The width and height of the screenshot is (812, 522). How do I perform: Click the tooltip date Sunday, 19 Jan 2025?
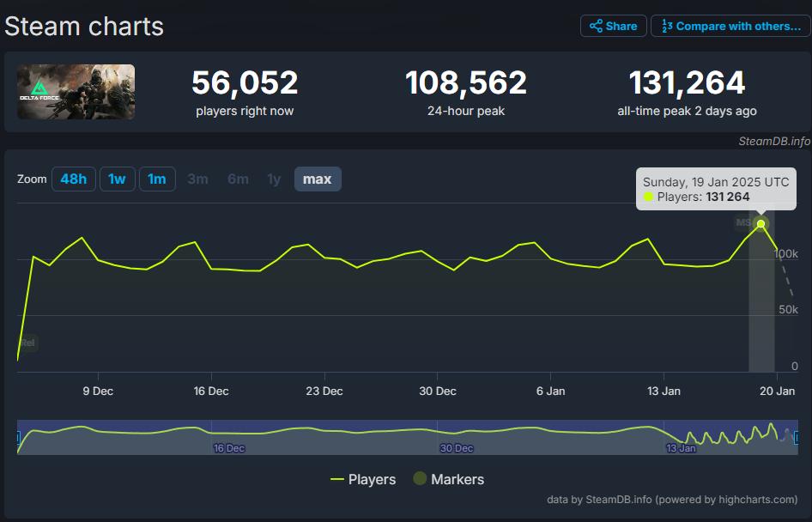[x=716, y=182]
